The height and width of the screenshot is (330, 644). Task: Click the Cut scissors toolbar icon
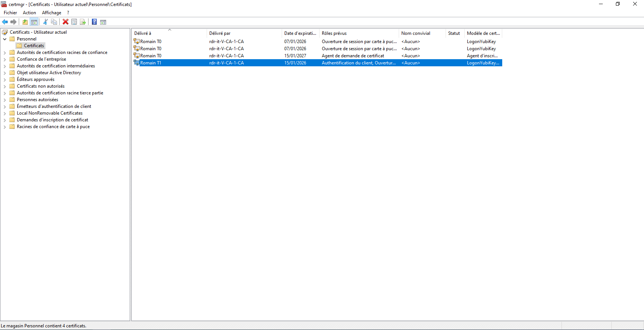(45, 22)
